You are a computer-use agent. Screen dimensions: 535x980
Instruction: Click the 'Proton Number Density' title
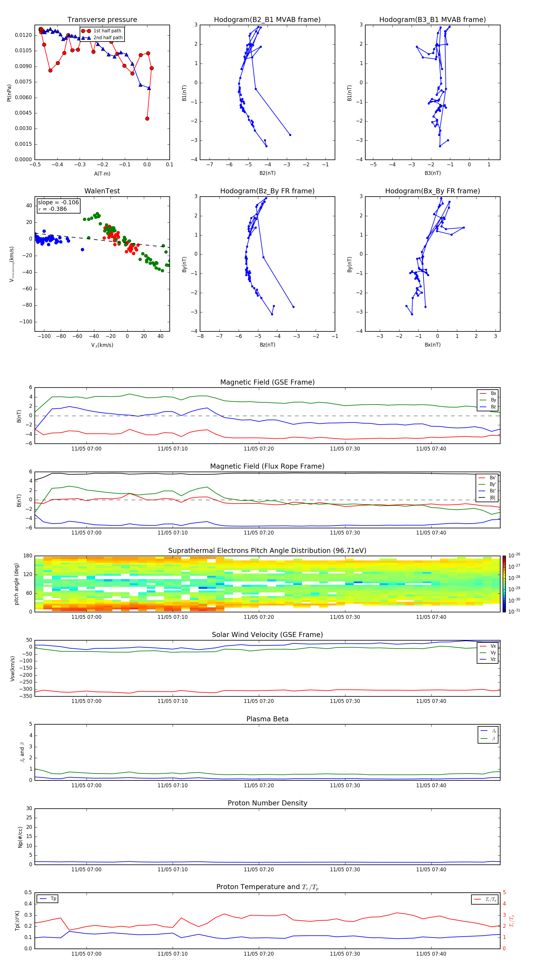[x=267, y=803]
